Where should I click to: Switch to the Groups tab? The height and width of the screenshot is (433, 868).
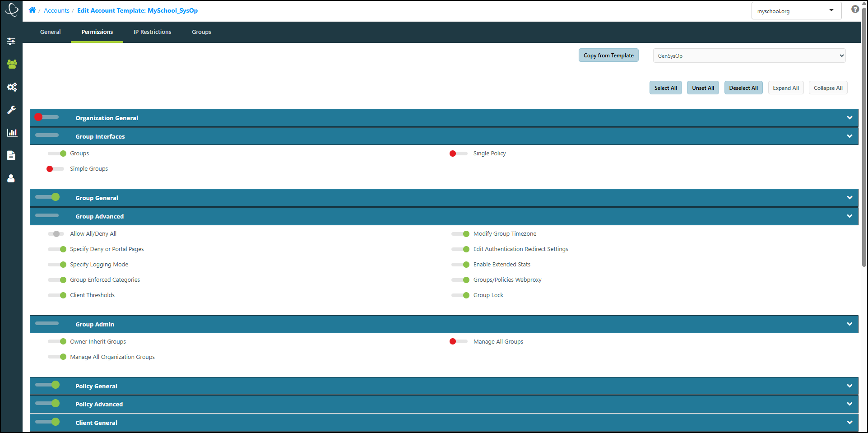(201, 32)
